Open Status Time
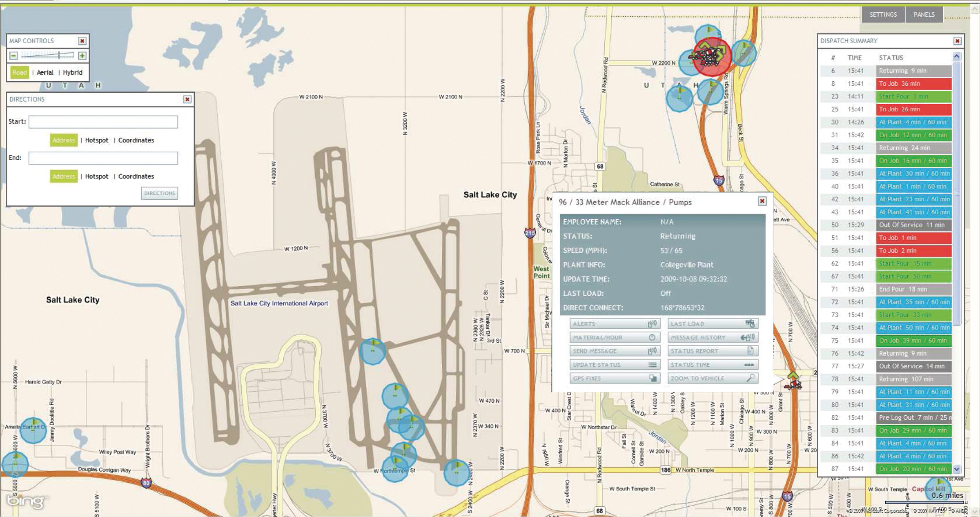This screenshot has width=980, height=517. click(713, 365)
